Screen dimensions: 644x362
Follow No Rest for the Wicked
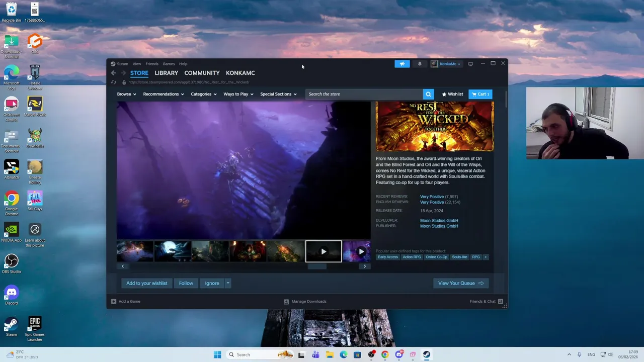(186, 283)
